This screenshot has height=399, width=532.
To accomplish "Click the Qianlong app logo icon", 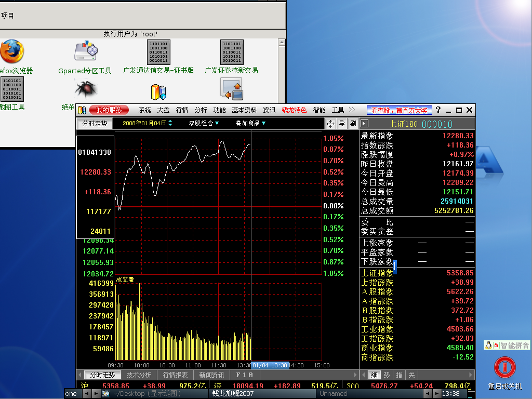I will click(x=82, y=110).
